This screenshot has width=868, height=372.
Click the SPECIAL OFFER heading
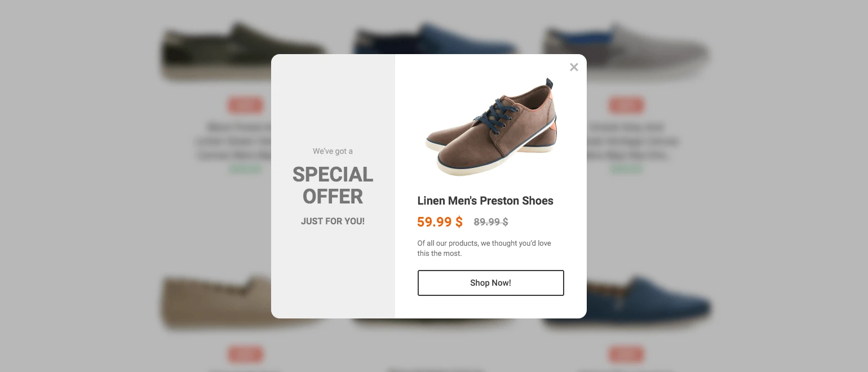[x=333, y=185]
